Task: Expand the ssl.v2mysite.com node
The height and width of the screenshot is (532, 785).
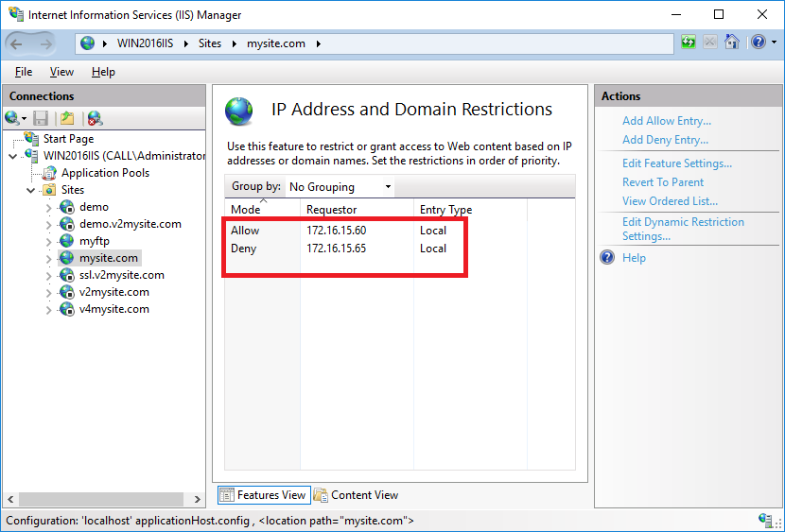Action: (48, 276)
